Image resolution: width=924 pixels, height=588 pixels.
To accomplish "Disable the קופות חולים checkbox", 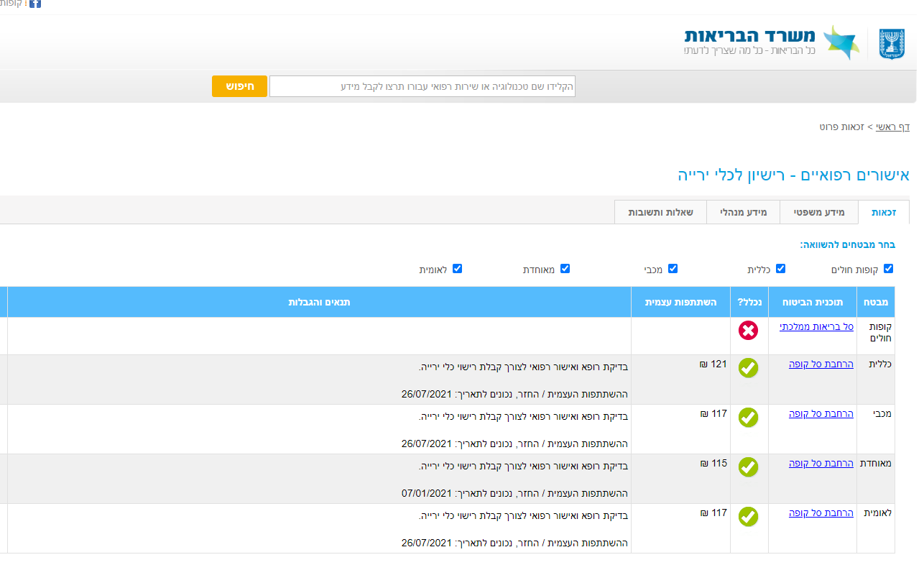I will [x=889, y=268].
